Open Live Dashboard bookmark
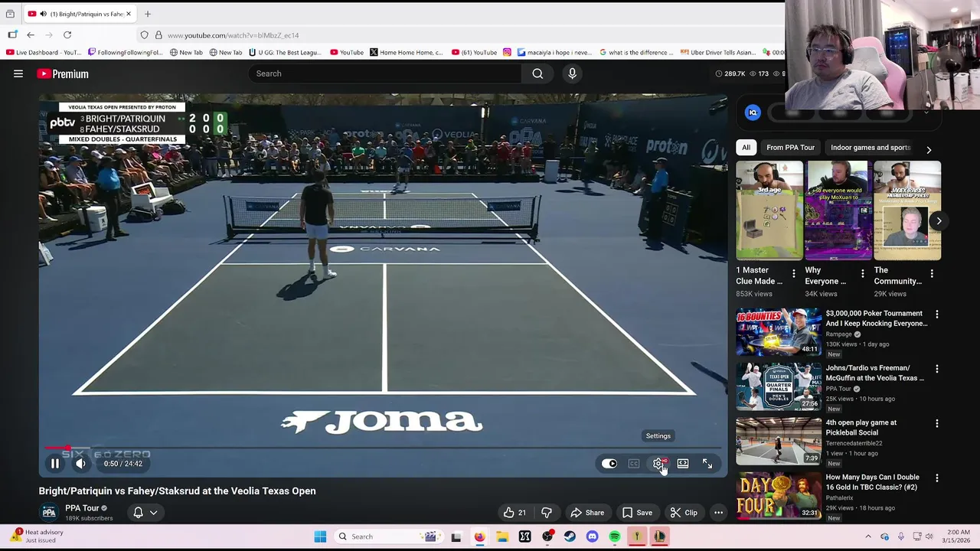980x551 pixels. (43, 53)
